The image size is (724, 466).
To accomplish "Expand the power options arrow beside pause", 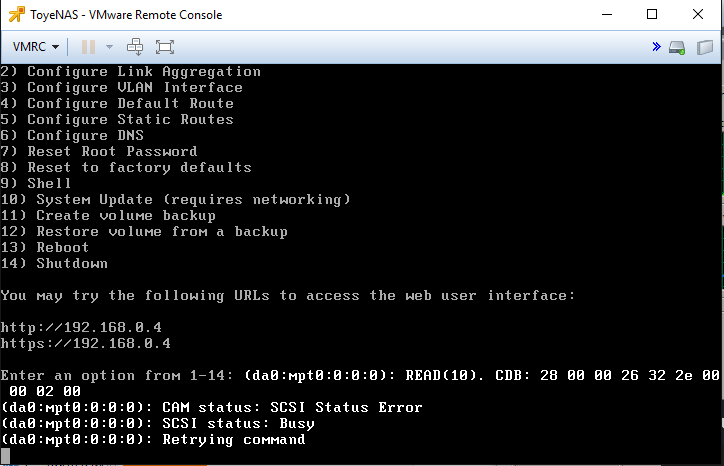I will click(x=109, y=46).
